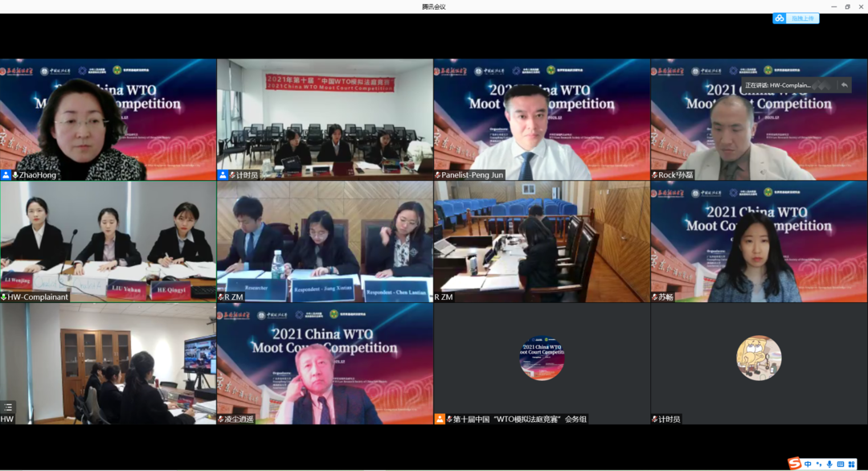Click the 拖拽上传 upload button
868x471 pixels.
802,18
